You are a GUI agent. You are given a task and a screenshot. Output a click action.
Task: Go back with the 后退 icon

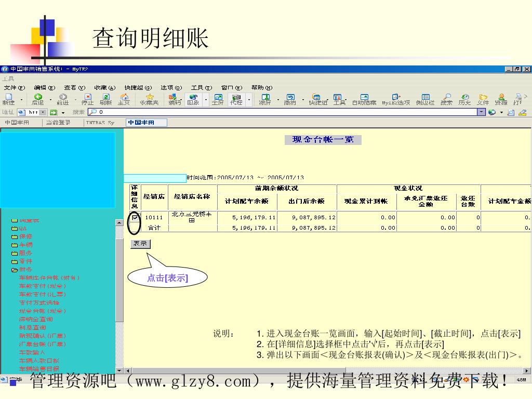[37, 99]
